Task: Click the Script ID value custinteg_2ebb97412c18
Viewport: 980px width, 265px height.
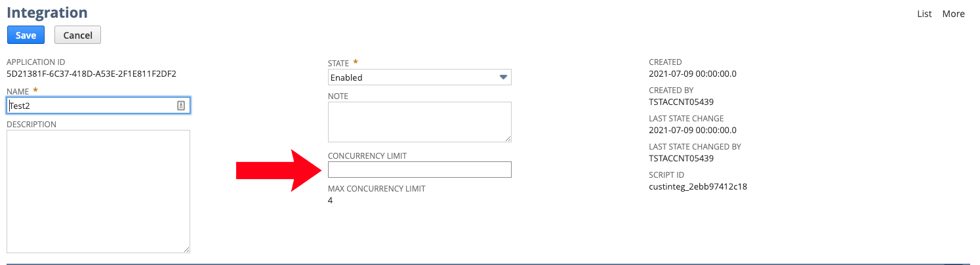Action: [698, 186]
